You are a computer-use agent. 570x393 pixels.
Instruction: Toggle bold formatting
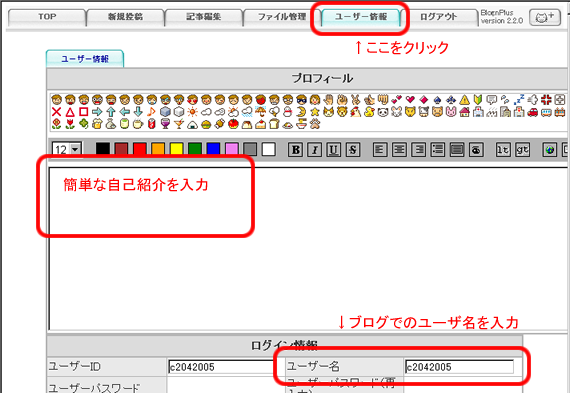point(296,149)
